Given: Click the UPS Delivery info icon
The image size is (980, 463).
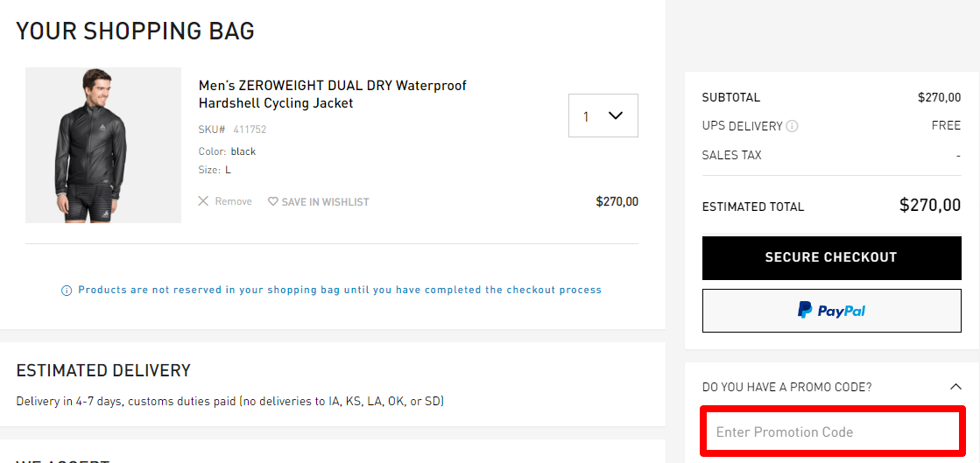Looking at the screenshot, I should (792, 126).
